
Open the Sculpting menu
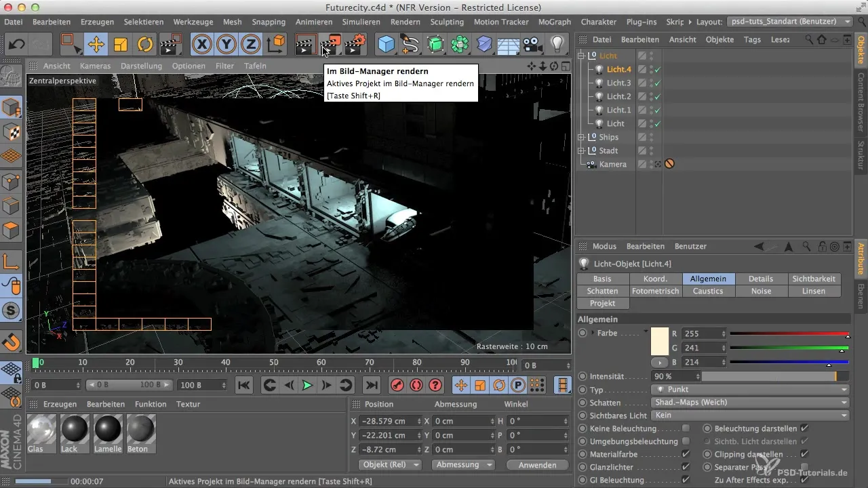click(447, 22)
